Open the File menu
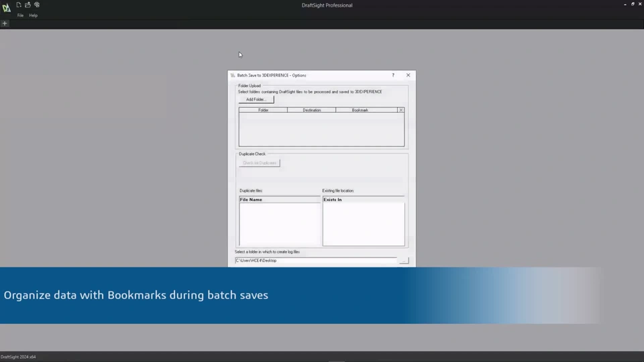 click(20, 15)
